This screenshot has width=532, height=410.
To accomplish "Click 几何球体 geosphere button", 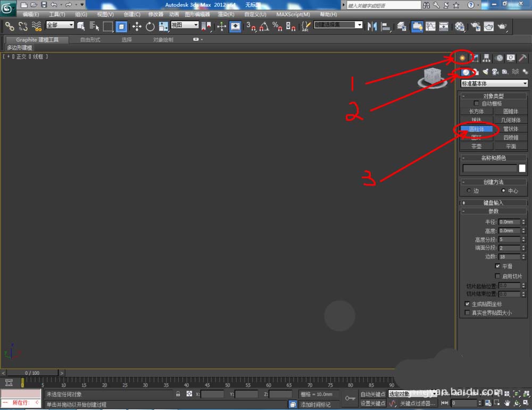I will click(x=511, y=120).
